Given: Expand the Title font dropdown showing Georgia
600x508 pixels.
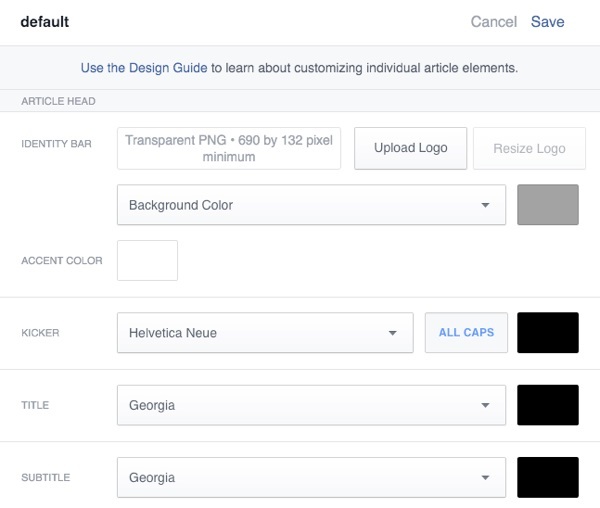Looking at the screenshot, I should 311,406.
